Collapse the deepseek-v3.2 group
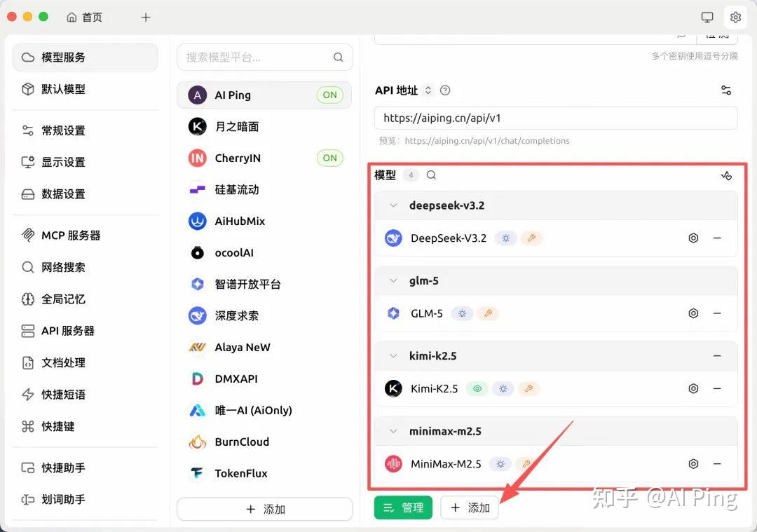Screen dimensions: 757x532 click(393, 205)
